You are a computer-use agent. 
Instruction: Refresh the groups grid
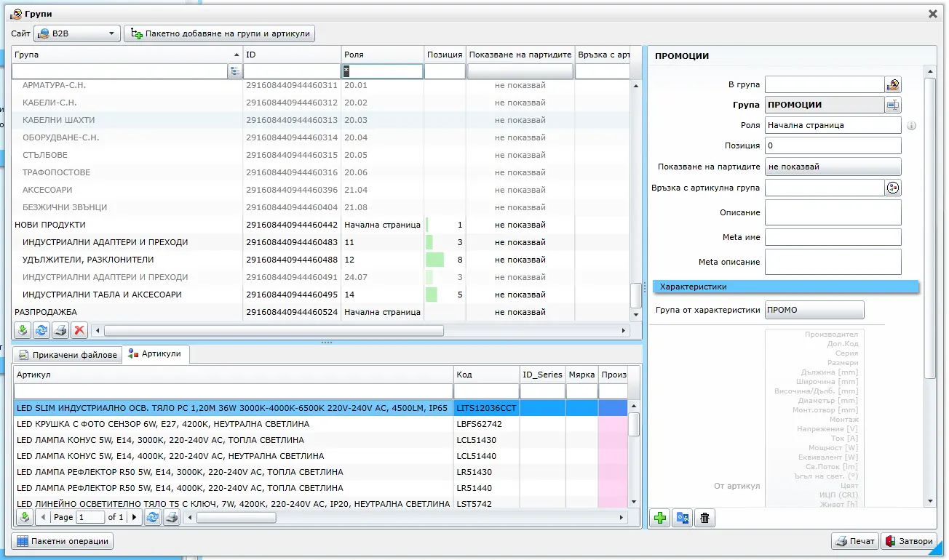pos(41,330)
